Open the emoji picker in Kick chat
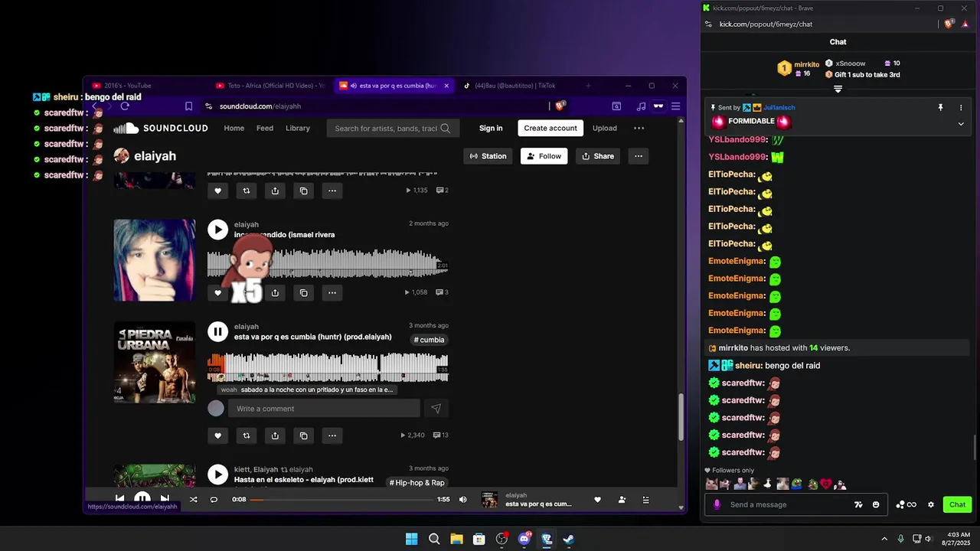Screen dimensions: 980x551 pos(876,504)
